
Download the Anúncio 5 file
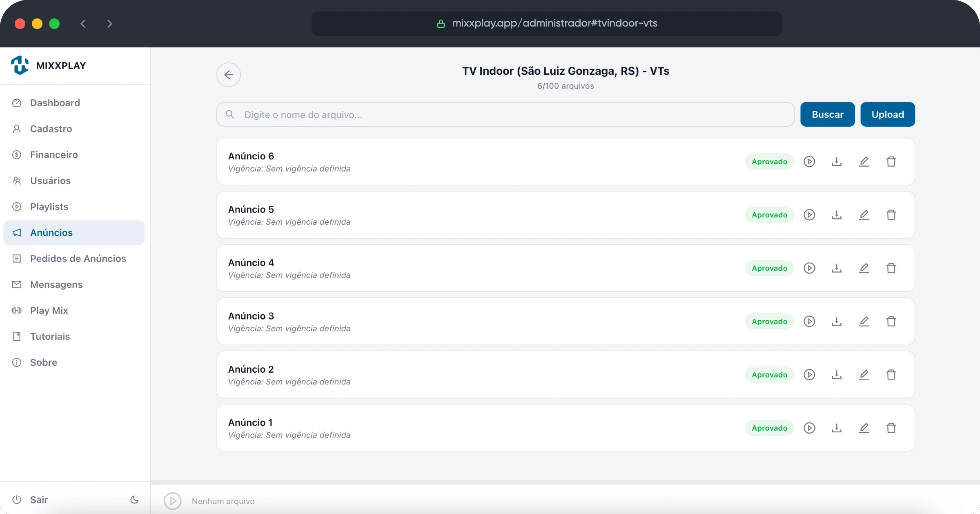(x=837, y=215)
